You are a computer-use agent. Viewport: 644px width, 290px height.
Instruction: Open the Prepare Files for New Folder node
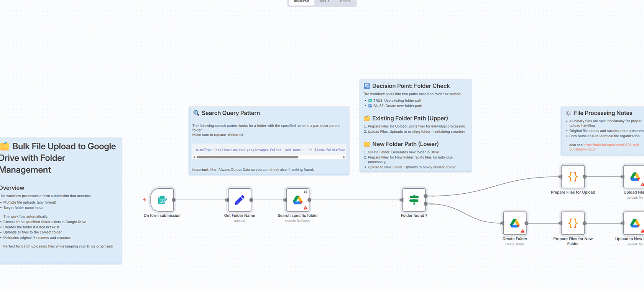pyautogui.click(x=573, y=223)
